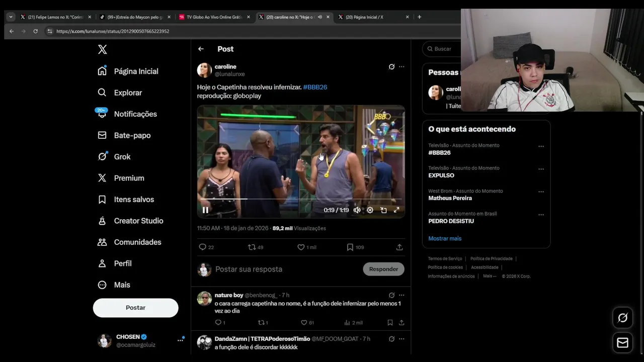
Task: Click Grok icon on DandaZamn reply
Action: [391, 339]
